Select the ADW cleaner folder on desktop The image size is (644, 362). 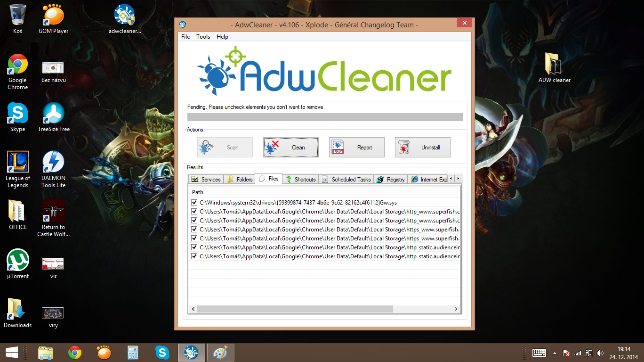pyautogui.click(x=555, y=68)
